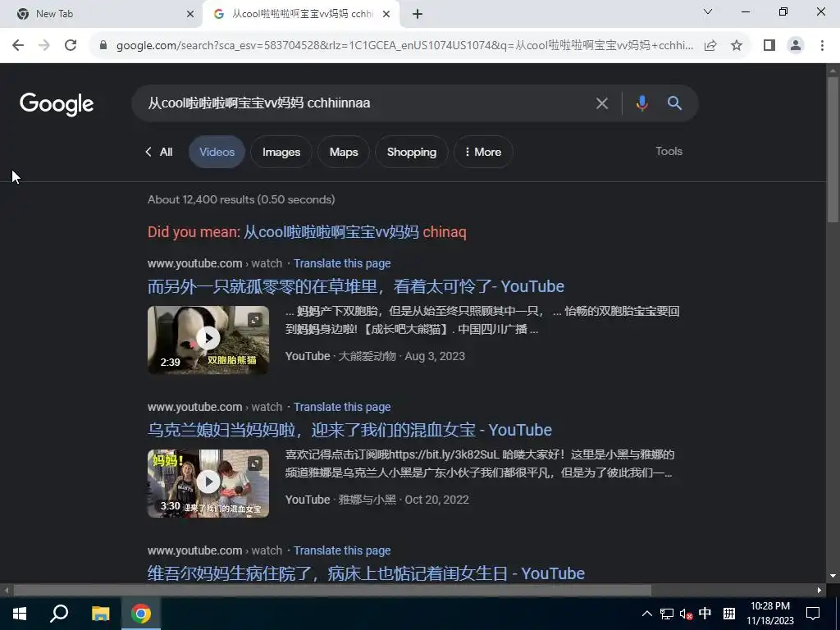840x630 pixels.
Task: Expand the More filters dropdown
Action: coord(483,152)
